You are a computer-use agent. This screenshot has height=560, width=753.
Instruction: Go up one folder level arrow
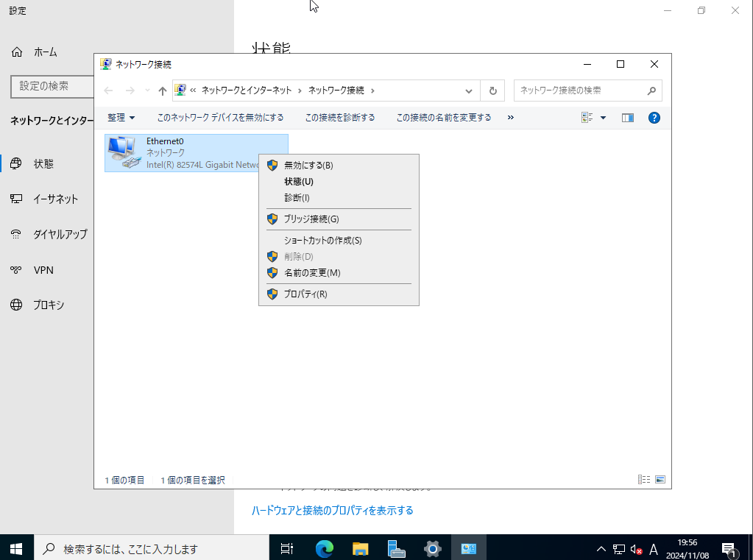pyautogui.click(x=163, y=91)
